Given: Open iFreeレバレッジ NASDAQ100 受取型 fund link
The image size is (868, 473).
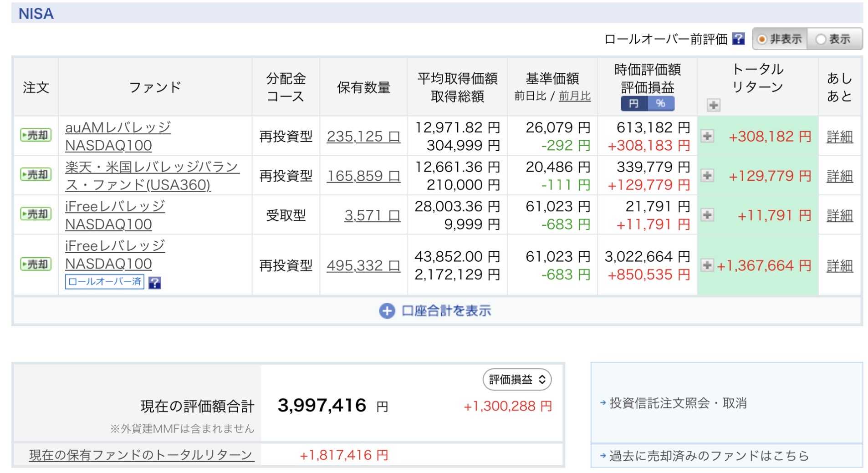Looking at the screenshot, I should 115,215.
